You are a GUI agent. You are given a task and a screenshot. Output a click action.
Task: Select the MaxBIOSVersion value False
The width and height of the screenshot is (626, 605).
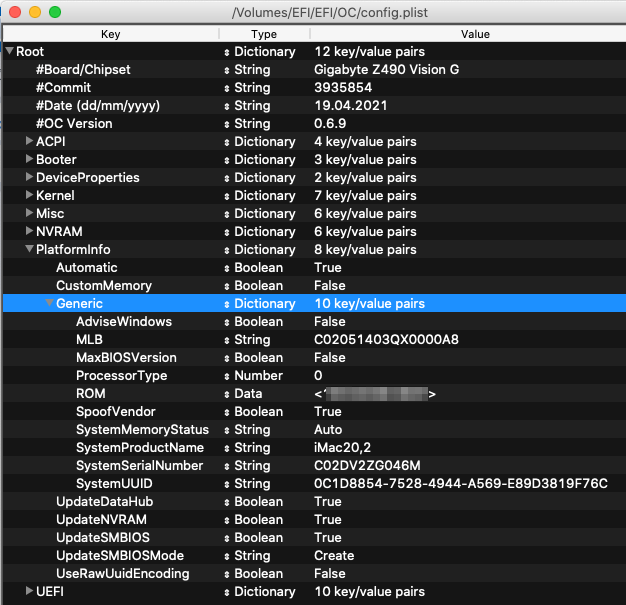coord(330,357)
